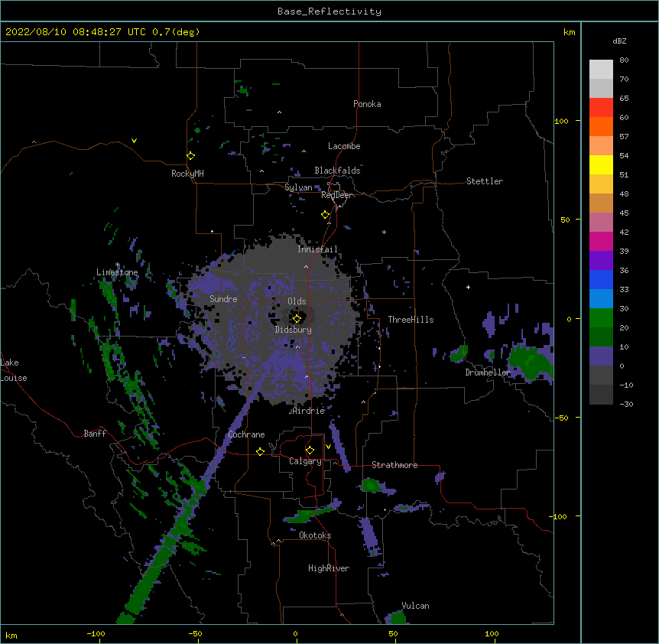The width and height of the screenshot is (659, 644).
Task: Click the Stettler city label
Action: click(x=485, y=181)
